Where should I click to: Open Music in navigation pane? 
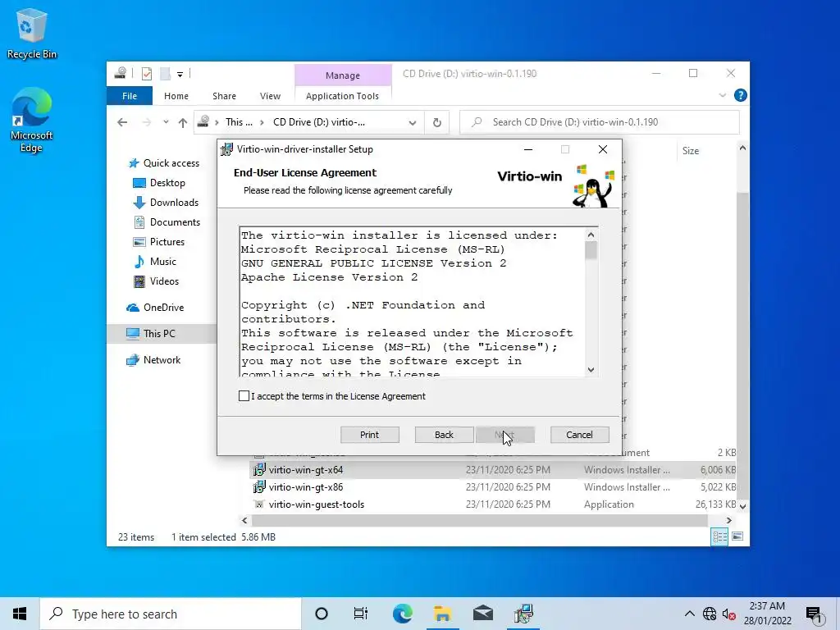click(155, 262)
